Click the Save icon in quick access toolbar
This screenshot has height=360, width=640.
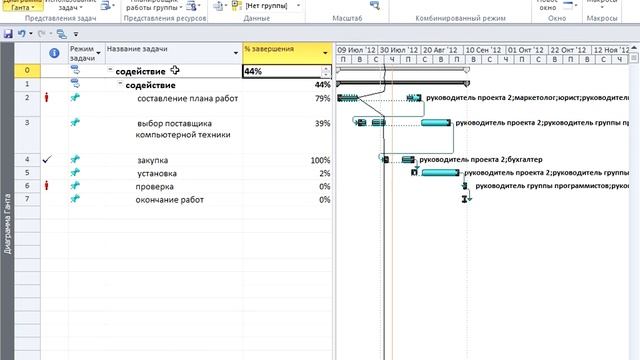(8, 34)
